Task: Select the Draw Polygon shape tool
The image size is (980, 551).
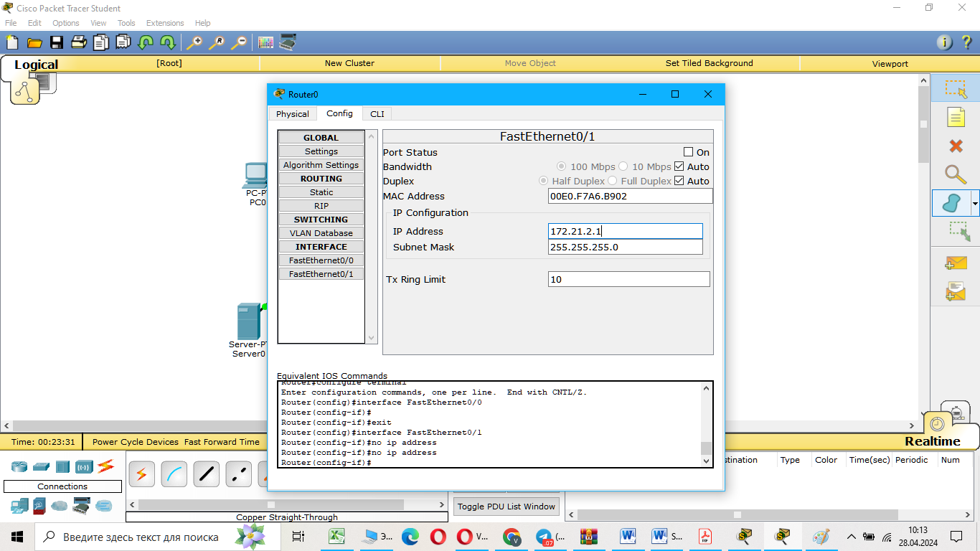Action: 951,204
